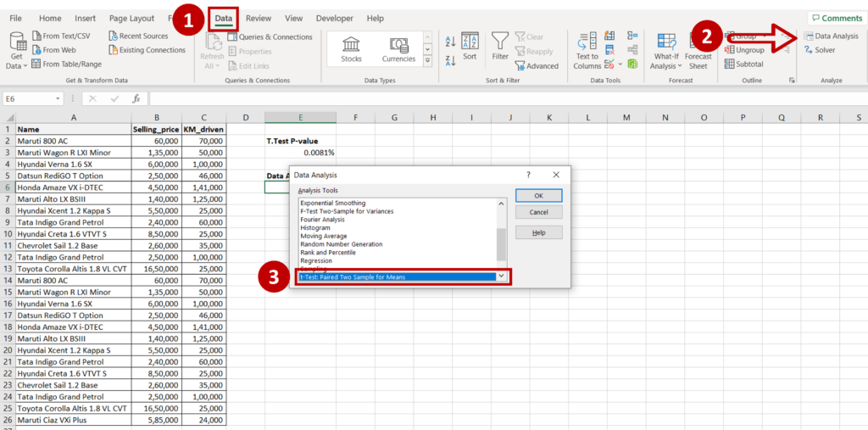
Task: Click Remove Duplicates icon
Action: coord(609,50)
